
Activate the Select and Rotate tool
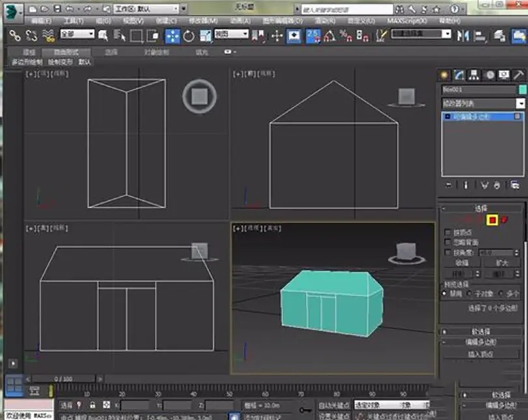189,36
